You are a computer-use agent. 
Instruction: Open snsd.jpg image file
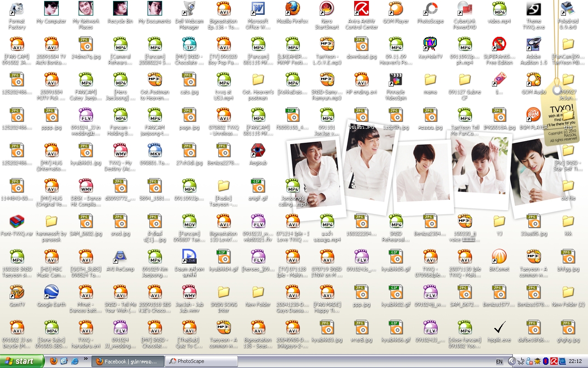tap(120, 221)
